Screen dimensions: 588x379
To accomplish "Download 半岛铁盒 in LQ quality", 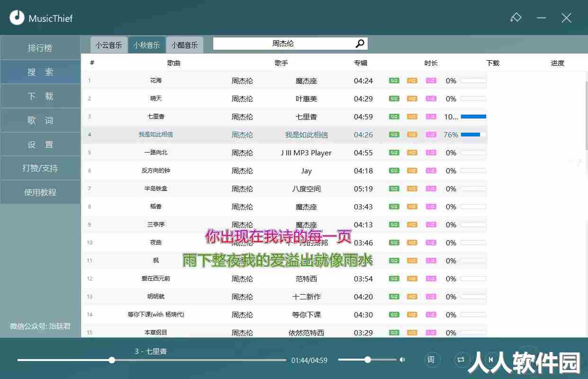I will click(x=431, y=189).
